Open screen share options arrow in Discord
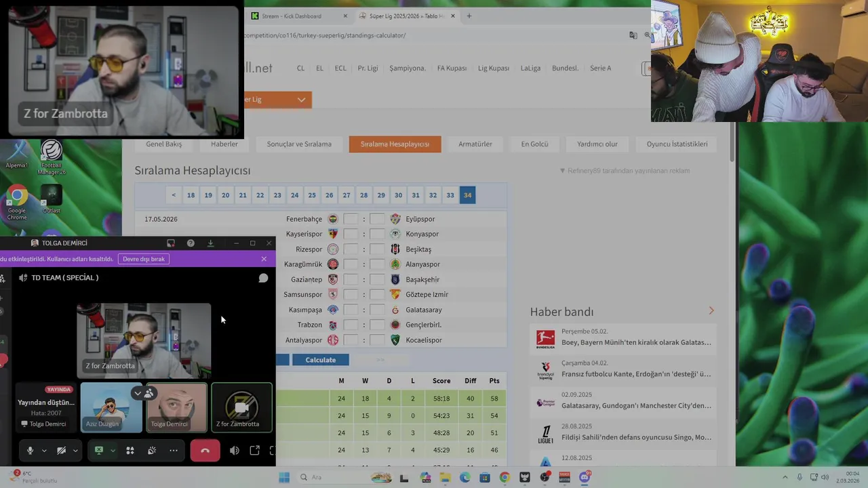Viewport: 868px width, 488px height. coord(113,451)
